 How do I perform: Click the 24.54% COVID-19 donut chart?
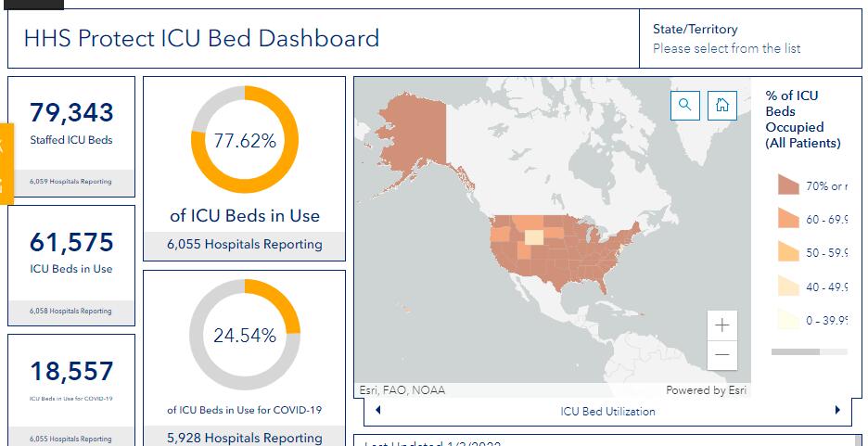point(245,335)
